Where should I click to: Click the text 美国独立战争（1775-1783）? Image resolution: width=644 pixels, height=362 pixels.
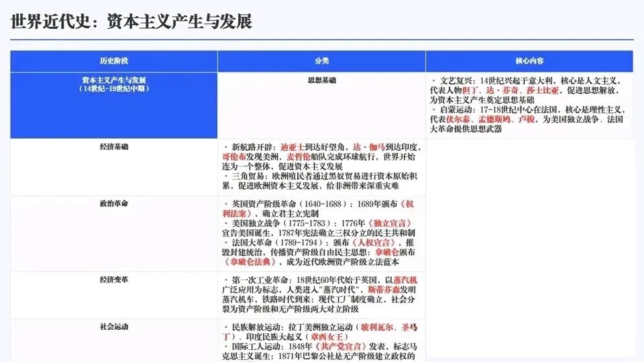[281, 223]
